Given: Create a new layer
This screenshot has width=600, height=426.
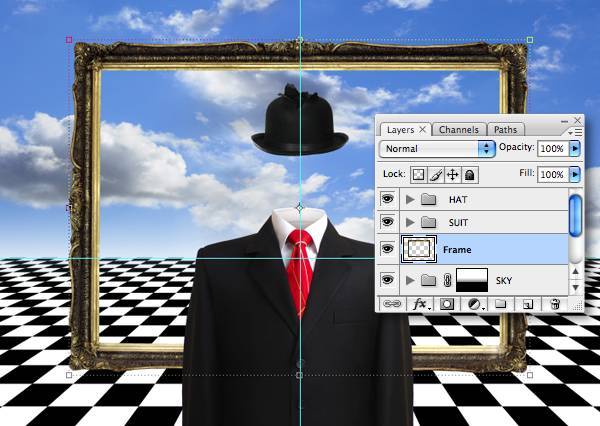Looking at the screenshot, I should tap(528, 304).
